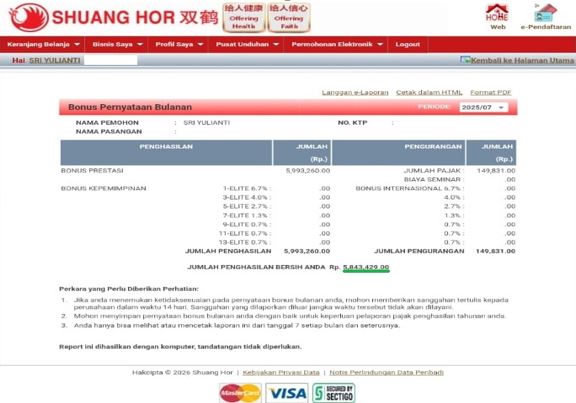Click the Shuang Hor phoenix logo
This screenshot has width=576, height=403.
[x=29, y=17]
